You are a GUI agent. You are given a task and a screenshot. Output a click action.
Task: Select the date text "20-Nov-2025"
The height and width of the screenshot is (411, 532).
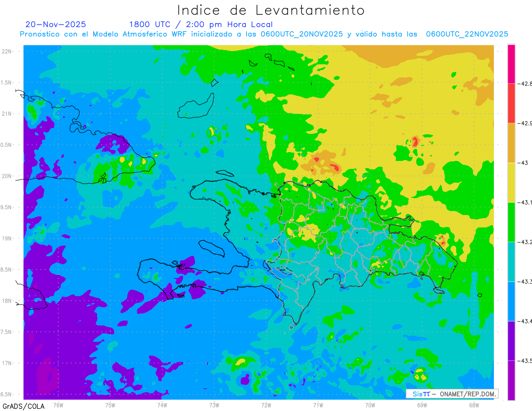click(55, 24)
